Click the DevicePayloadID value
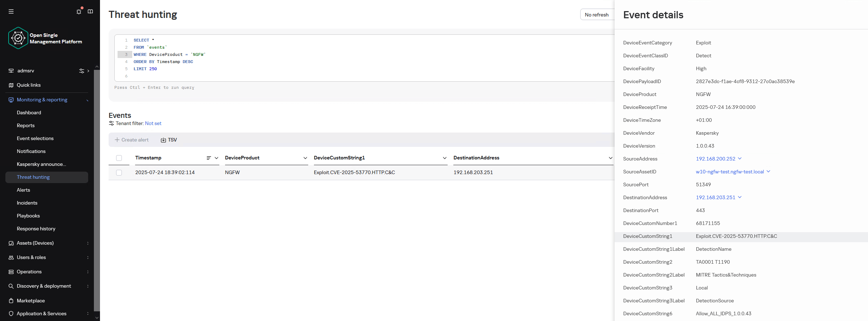Viewport: 868px width, 321px height. [745, 81]
